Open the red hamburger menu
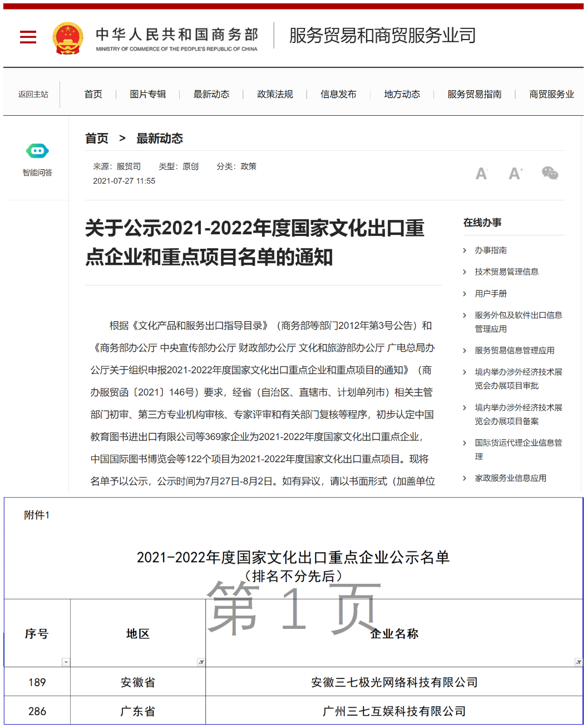 coord(28,37)
